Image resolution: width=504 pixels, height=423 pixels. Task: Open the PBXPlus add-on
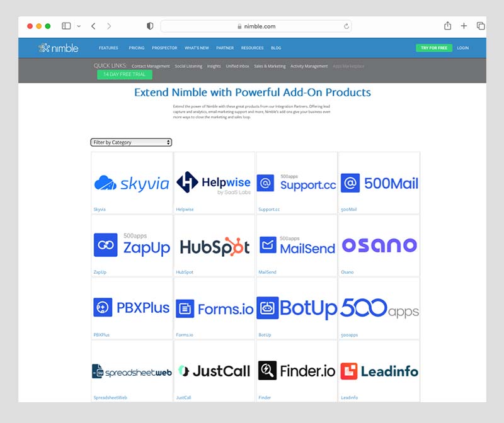click(132, 307)
